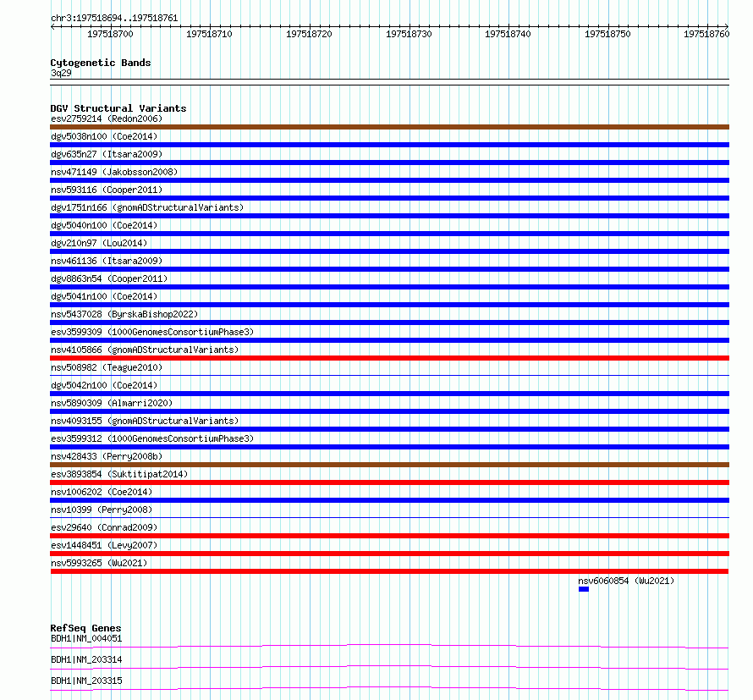Click the nsv508982 (Teague2010) label
Screen dimensions: 753x700
coord(107,367)
